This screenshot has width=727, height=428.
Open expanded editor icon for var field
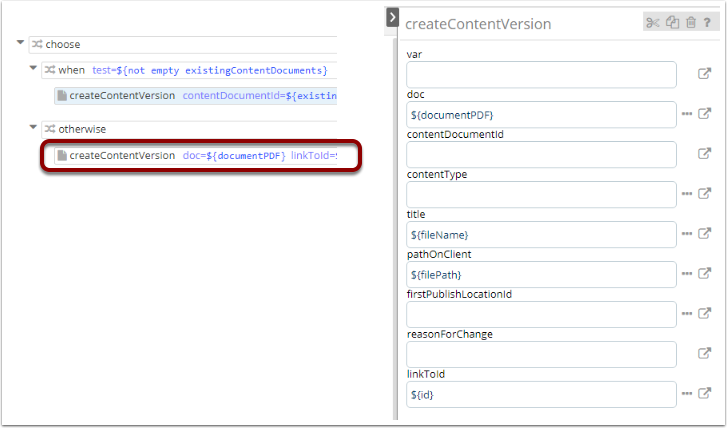(704, 74)
